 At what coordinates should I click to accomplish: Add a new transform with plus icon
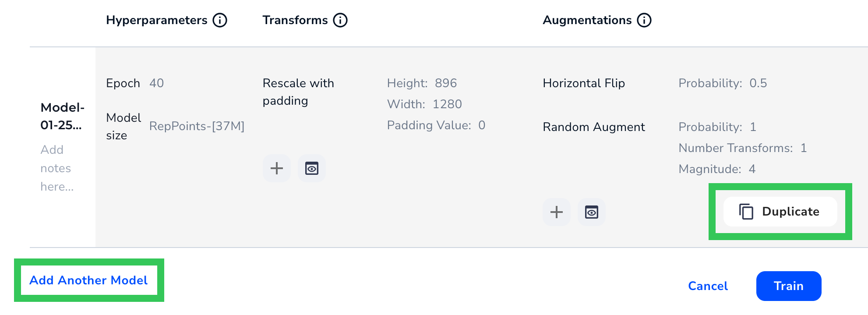click(277, 168)
